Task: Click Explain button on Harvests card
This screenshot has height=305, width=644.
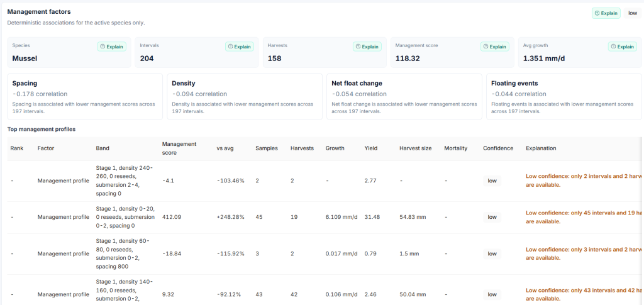Action: (367, 47)
